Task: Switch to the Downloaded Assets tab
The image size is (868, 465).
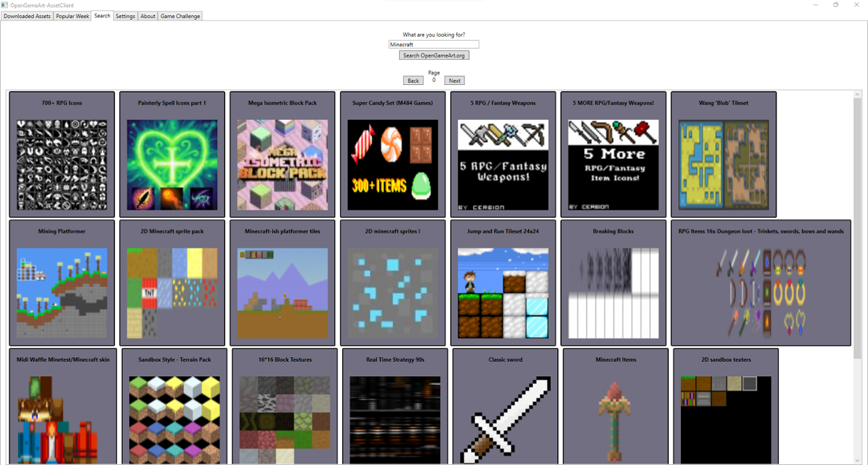Action: click(27, 16)
